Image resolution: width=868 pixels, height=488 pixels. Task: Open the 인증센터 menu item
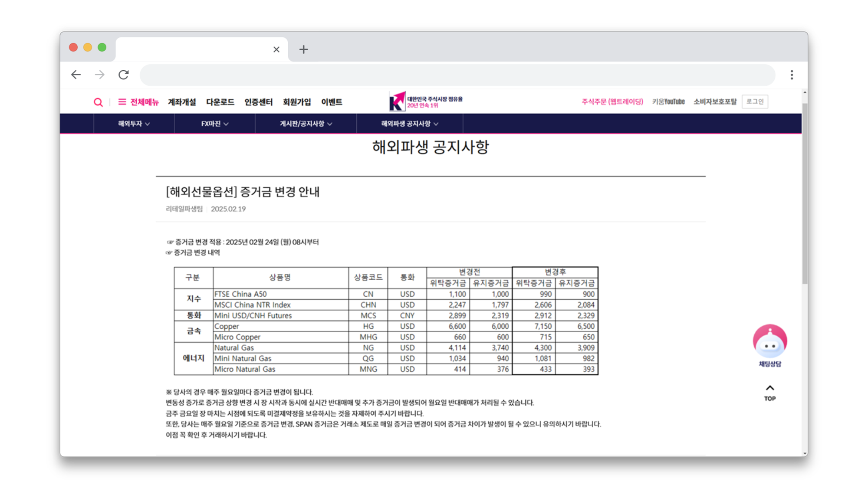258,102
